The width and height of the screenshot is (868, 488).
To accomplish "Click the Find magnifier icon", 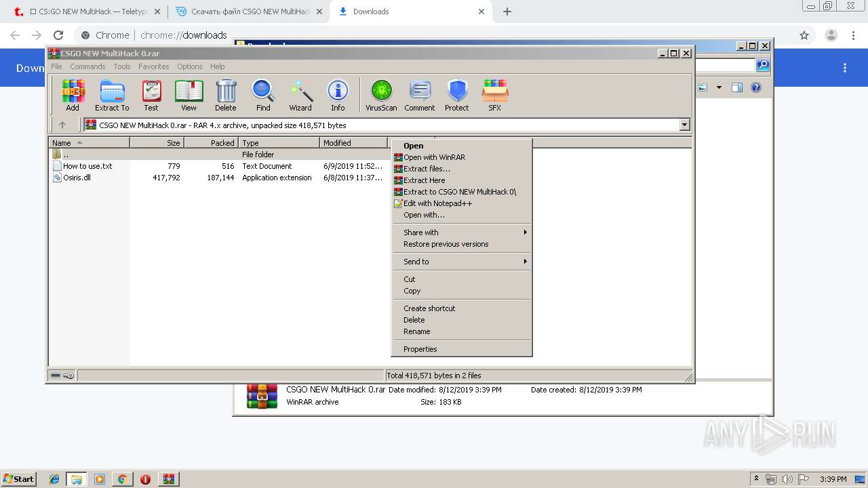I will pyautogui.click(x=263, y=95).
